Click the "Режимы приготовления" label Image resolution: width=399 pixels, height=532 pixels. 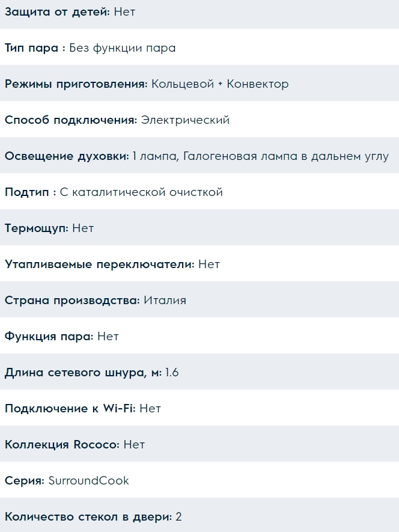coord(76,84)
